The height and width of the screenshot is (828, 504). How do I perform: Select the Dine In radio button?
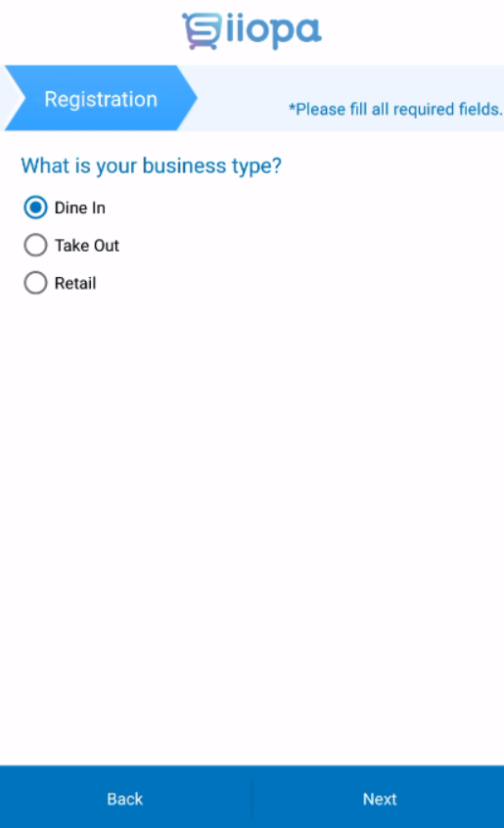pyautogui.click(x=35, y=207)
